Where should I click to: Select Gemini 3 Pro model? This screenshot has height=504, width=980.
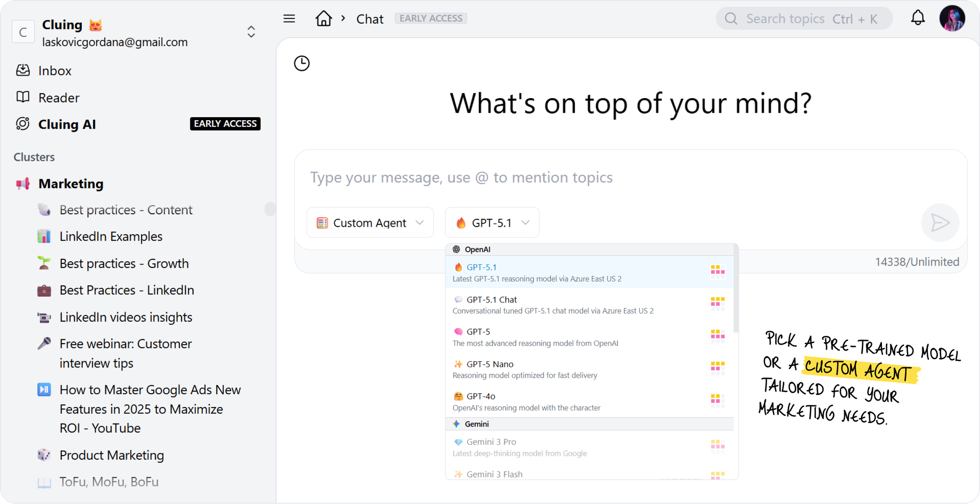[x=589, y=447]
